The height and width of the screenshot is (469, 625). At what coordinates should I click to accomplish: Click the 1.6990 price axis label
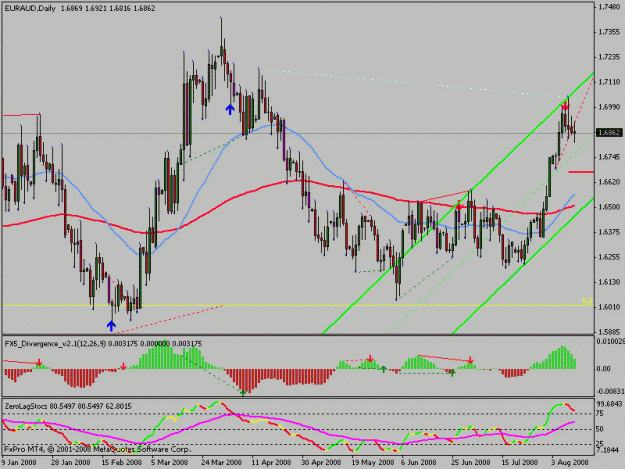tap(609, 107)
